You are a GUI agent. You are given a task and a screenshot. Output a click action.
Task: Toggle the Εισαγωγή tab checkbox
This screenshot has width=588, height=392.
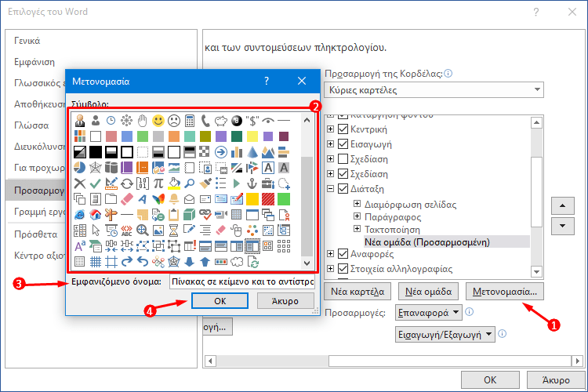click(343, 144)
